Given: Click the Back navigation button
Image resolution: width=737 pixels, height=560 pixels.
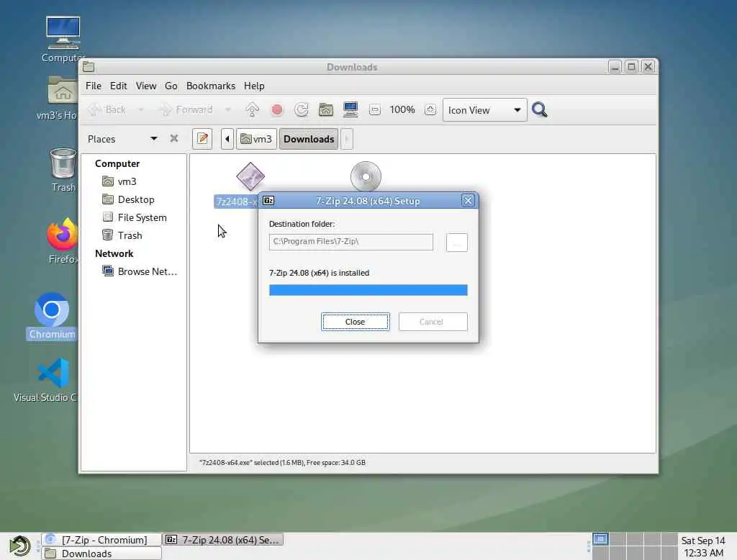Looking at the screenshot, I should [x=107, y=110].
